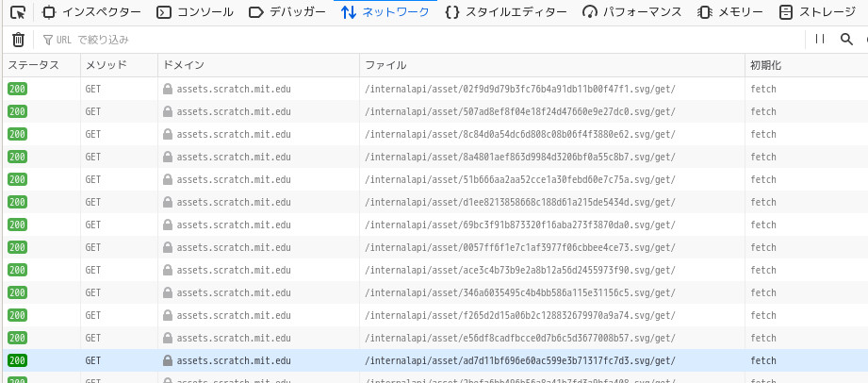Viewport: 868px width, 383px height.
Task: Click the lock icon in the ace3c4b73b9e row
Action: tap(168, 270)
